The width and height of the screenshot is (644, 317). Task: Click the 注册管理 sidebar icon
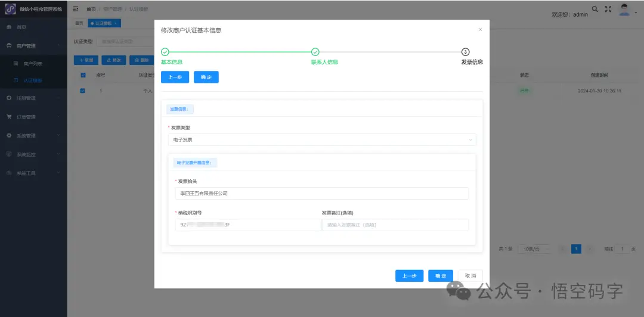9,98
